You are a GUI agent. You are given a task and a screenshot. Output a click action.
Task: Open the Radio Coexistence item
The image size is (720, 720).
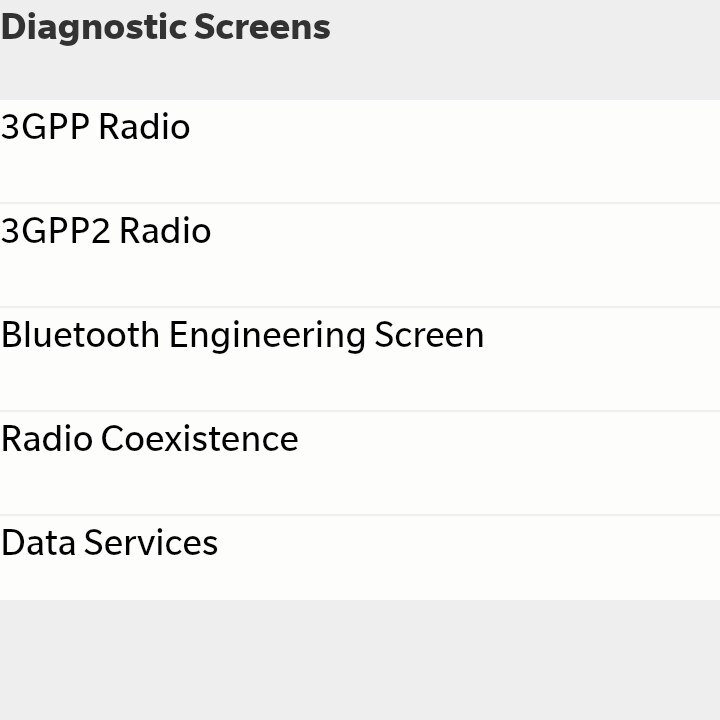(x=360, y=463)
